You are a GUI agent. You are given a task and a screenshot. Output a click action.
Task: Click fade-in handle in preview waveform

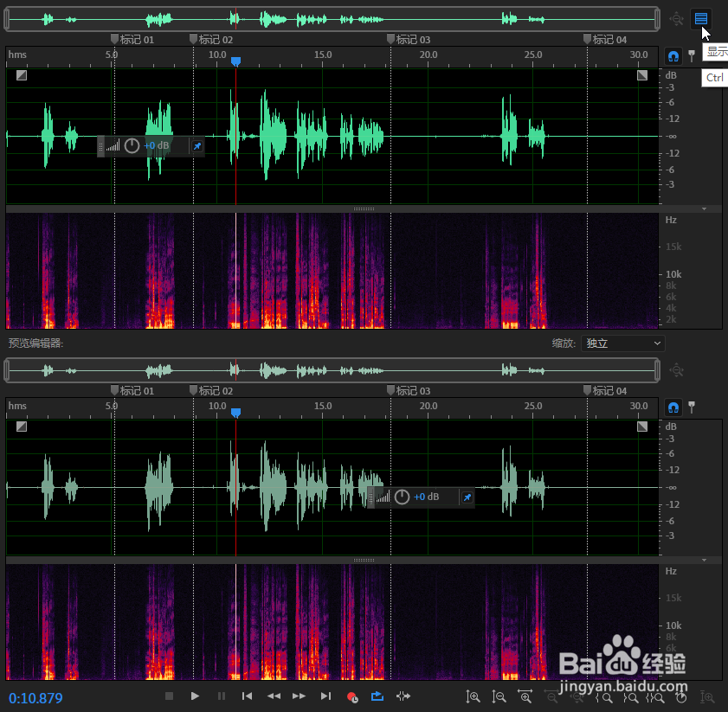tap(22, 427)
